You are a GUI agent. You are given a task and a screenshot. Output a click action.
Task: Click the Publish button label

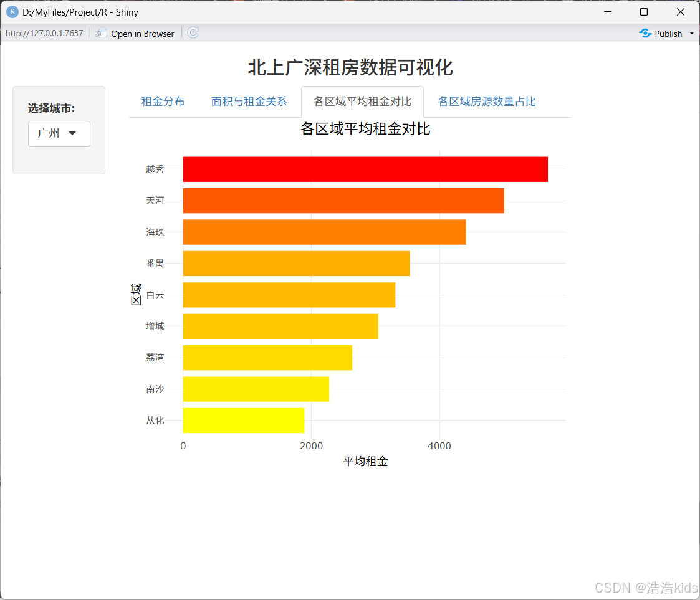668,34
